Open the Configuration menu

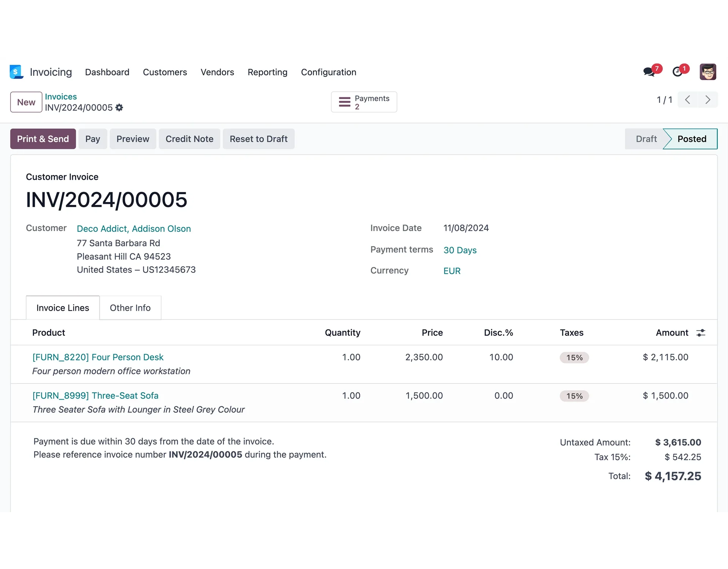tap(328, 72)
